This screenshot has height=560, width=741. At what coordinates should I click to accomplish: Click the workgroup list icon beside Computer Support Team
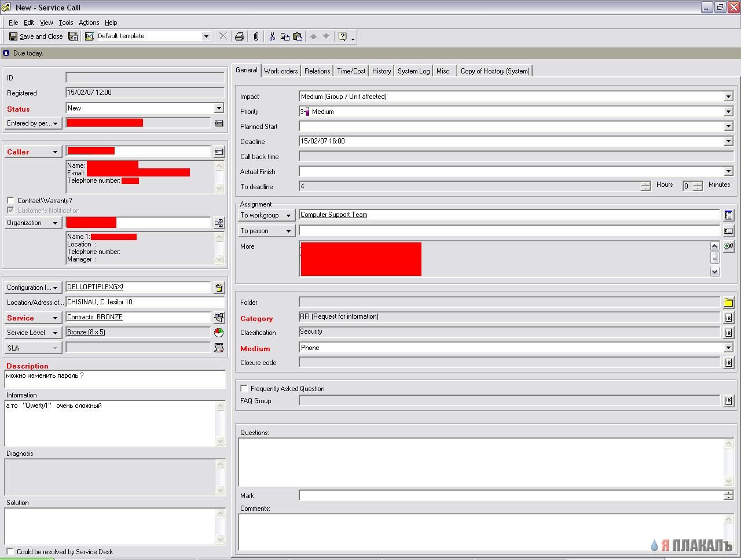728,215
